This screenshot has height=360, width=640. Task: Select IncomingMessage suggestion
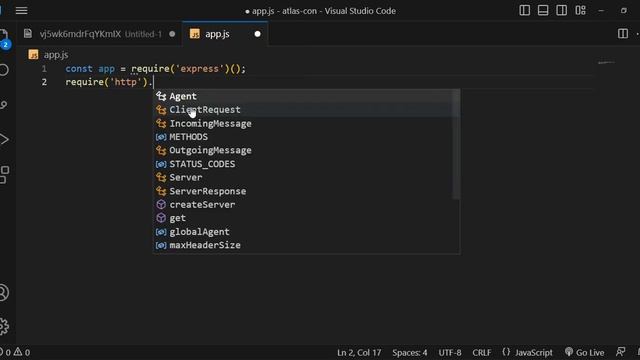306,123
